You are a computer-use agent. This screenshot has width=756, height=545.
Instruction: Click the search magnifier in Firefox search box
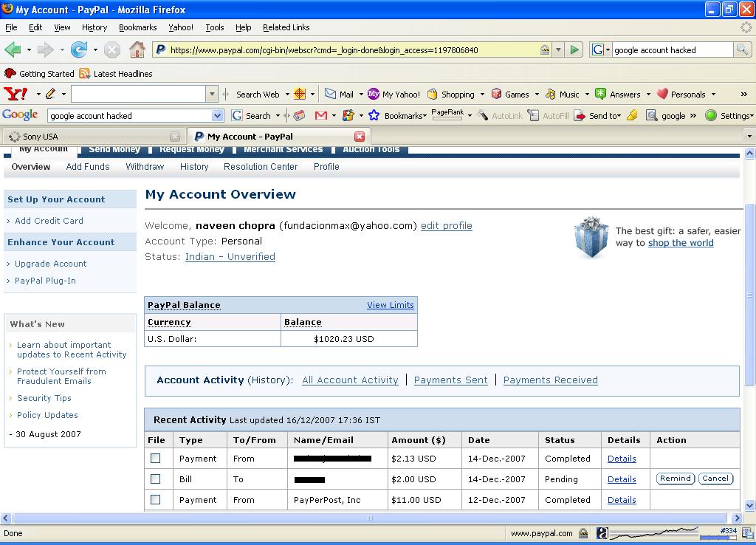(742, 49)
